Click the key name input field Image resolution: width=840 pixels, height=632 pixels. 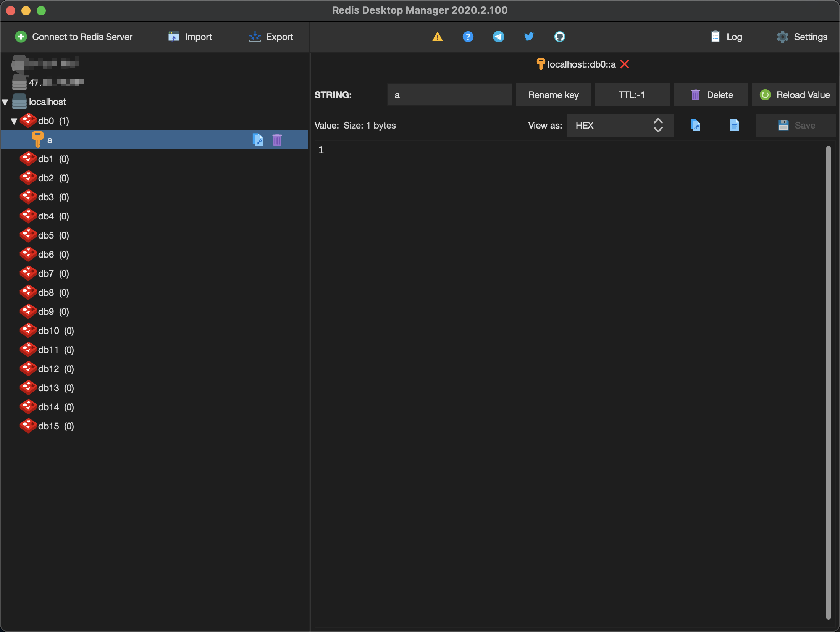click(x=449, y=95)
